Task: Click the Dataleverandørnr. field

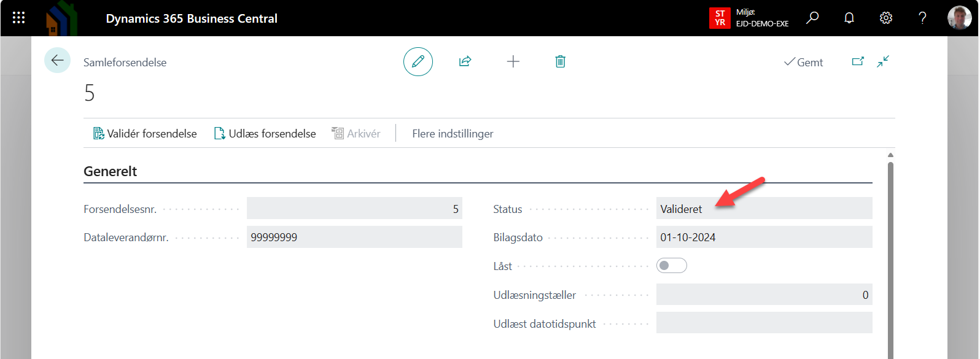Action: 354,237
